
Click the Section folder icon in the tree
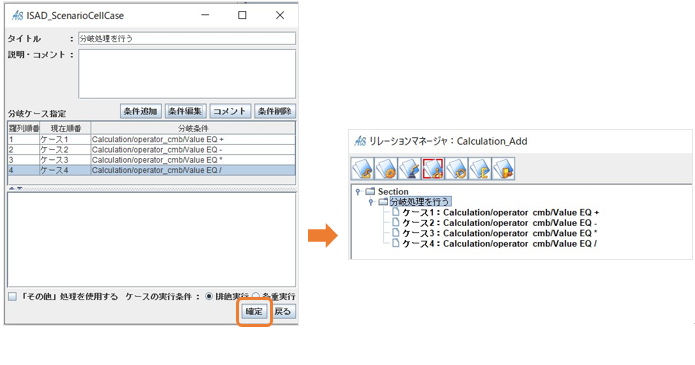tap(370, 192)
